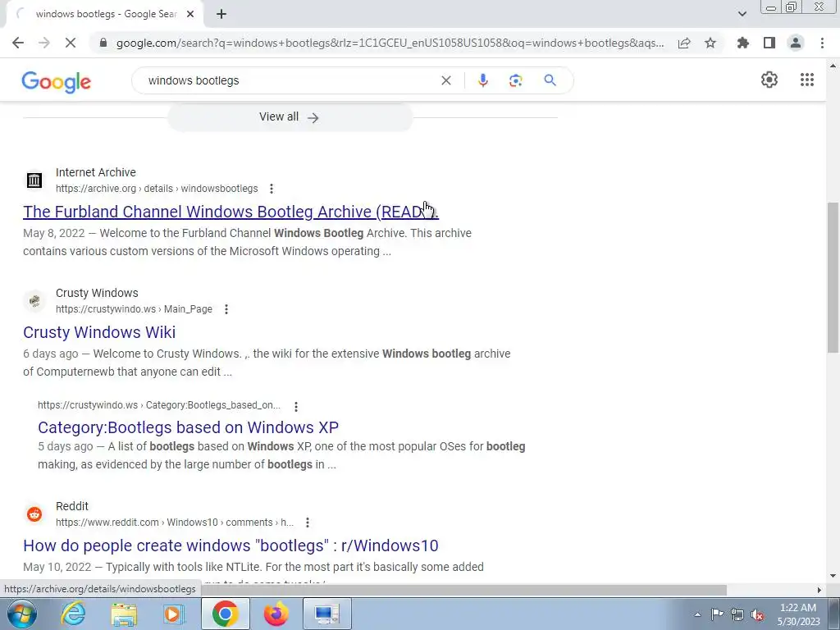Screen dimensions: 840x630
Task: Click the Crusty Windows favicon
Action: click(34, 300)
